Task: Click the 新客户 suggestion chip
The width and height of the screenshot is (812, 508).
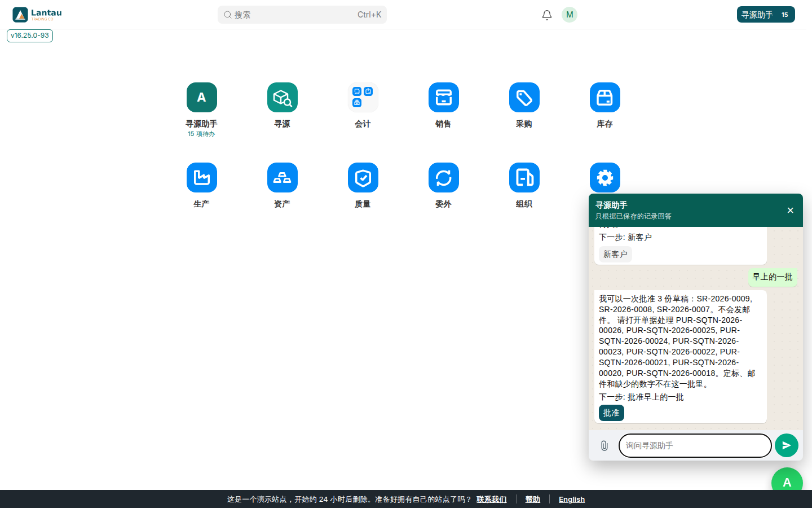Action: point(615,255)
